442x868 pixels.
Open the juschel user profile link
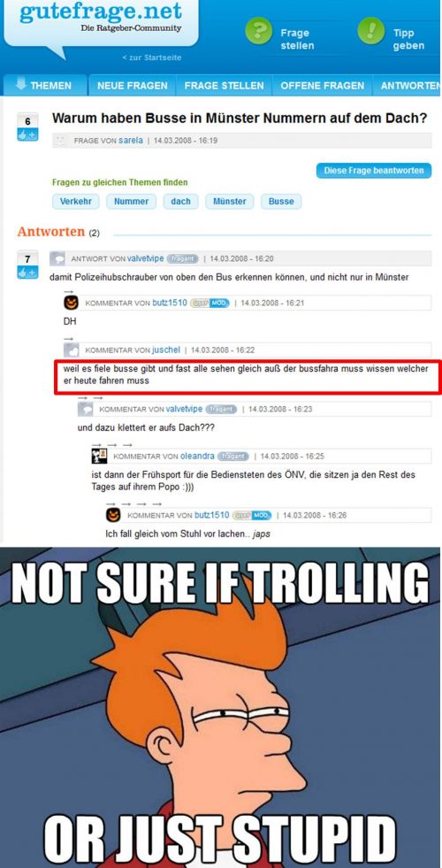point(166,350)
